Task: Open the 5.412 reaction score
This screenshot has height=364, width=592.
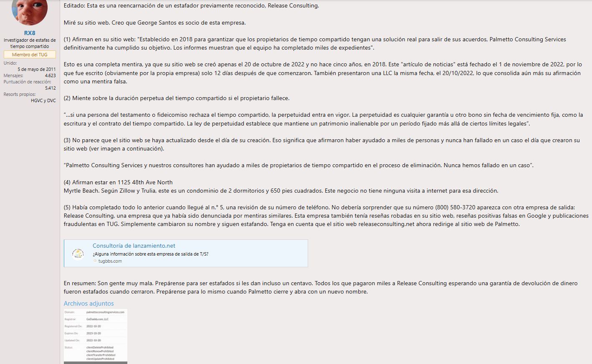Action: tap(51, 88)
